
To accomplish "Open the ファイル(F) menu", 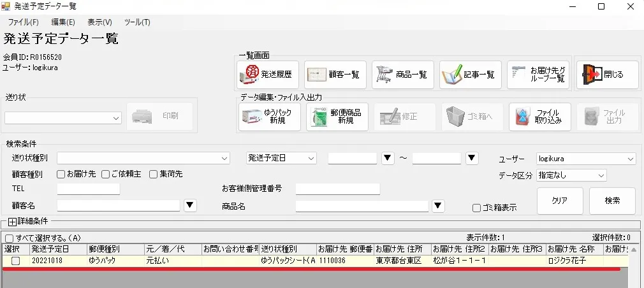I will [24, 22].
